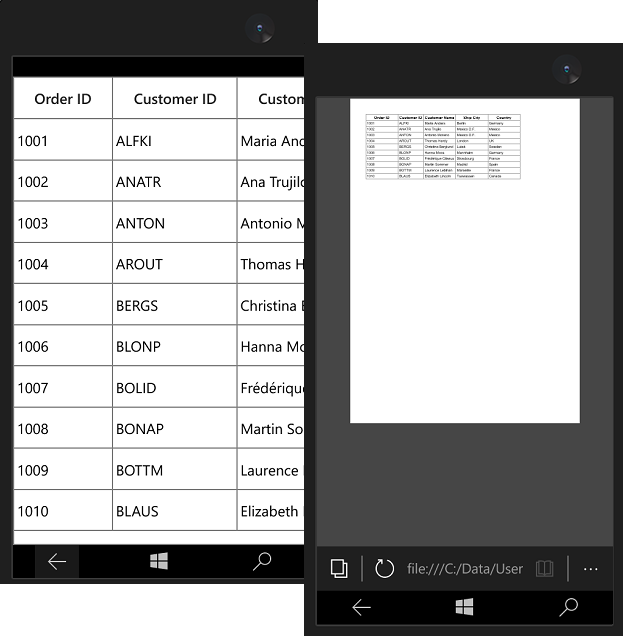The width and height of the screenshot is (623, 636).
Task: Open the browser tabs icon
Action: click(x=339, y=569)
